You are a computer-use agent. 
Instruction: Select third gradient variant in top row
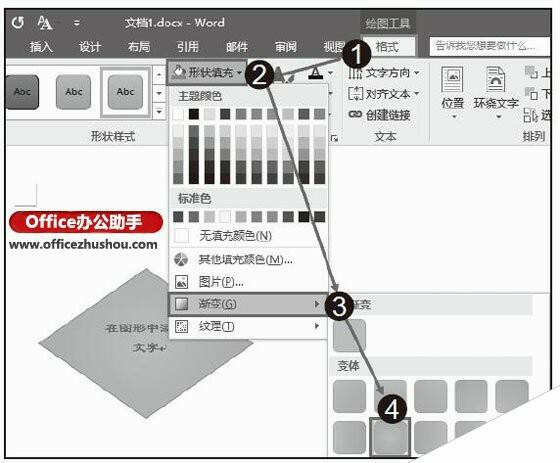(x=430, y=397)
